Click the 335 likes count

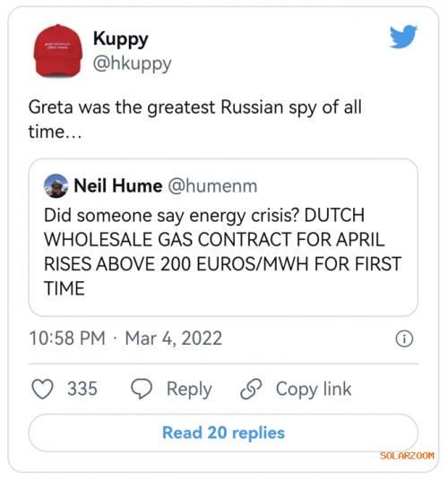[x=82, y=389]
